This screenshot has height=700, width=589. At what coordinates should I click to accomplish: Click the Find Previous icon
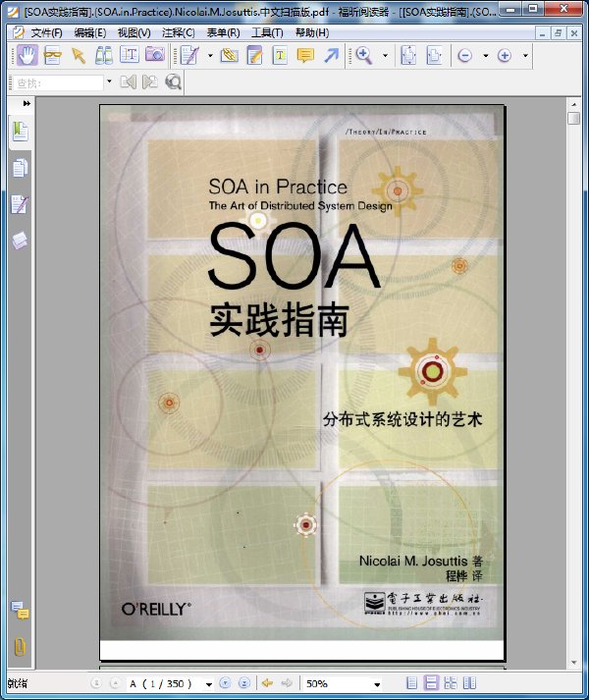[129, 82]
